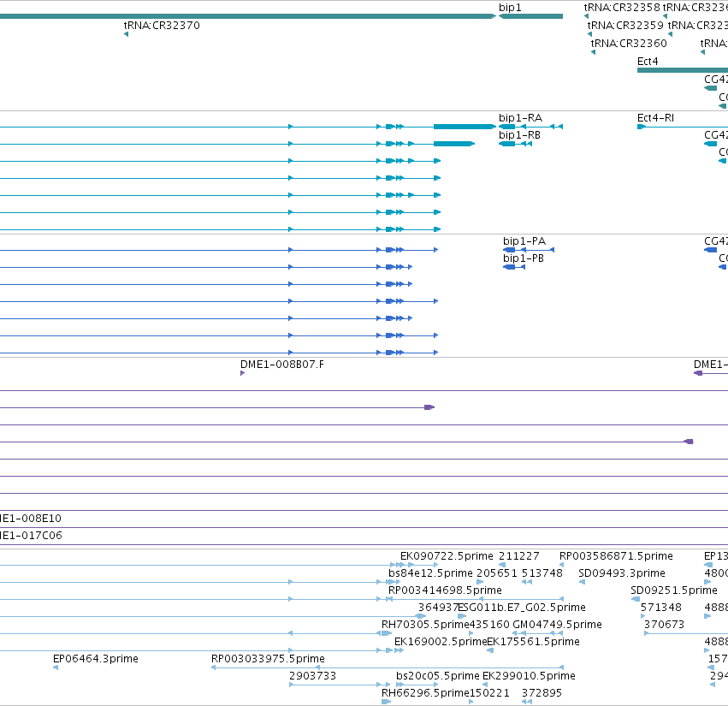Click the 435160 feature label
Viewport: 728px width, 706px height.
point(489,625)
